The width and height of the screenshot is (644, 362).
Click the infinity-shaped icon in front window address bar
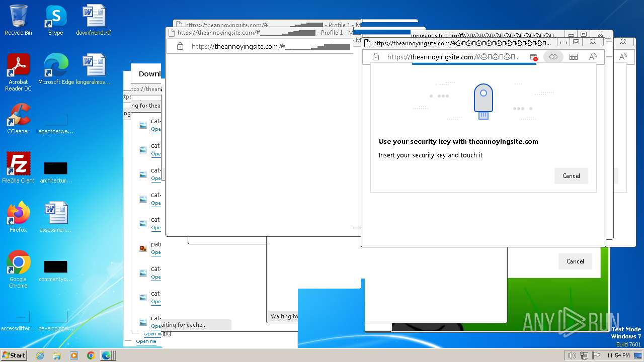point(553,57)
